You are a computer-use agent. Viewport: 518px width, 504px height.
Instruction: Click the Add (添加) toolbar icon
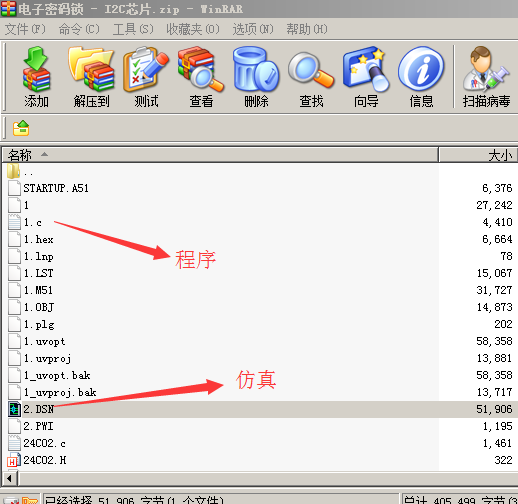[x=36, y=69]
